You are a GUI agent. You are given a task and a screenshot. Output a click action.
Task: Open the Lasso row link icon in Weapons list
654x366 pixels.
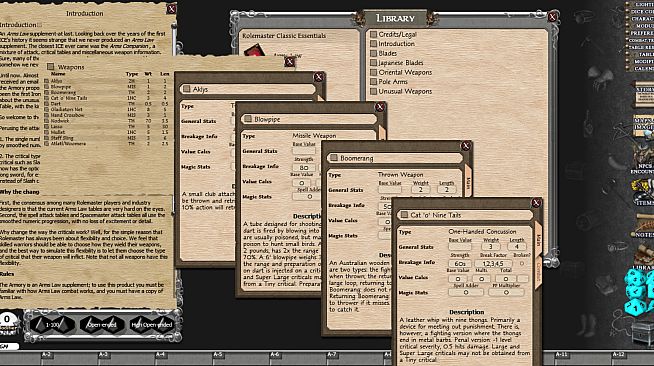click(x=47, y=126)
